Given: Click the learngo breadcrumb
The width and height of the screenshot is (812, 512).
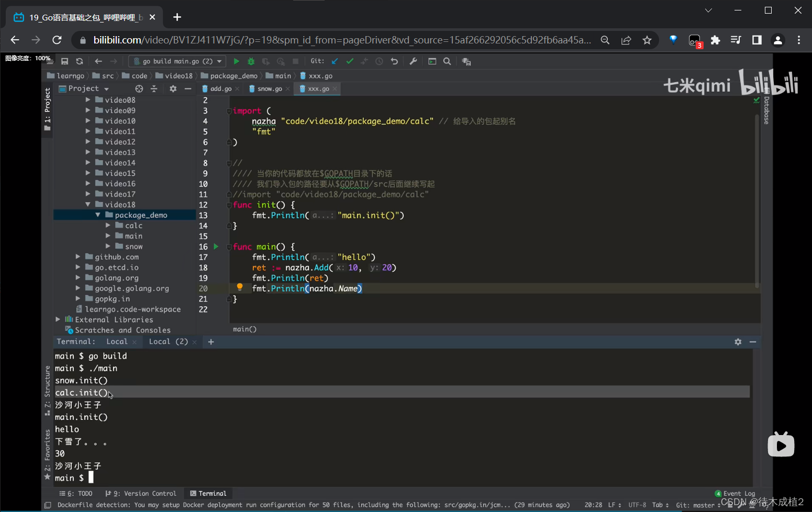Looking at the screenshot, I should click(65, 76).
